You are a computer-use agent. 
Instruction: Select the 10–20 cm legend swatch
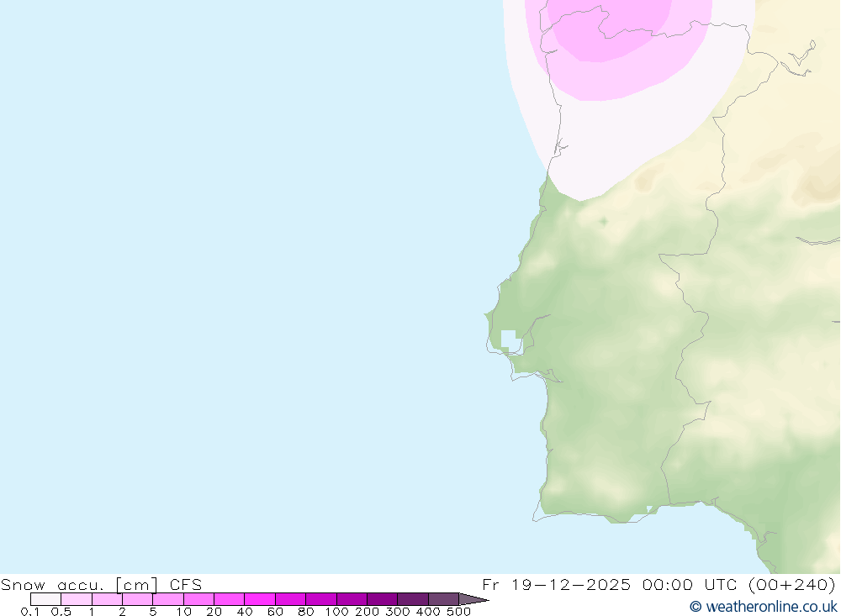[199, 599]
